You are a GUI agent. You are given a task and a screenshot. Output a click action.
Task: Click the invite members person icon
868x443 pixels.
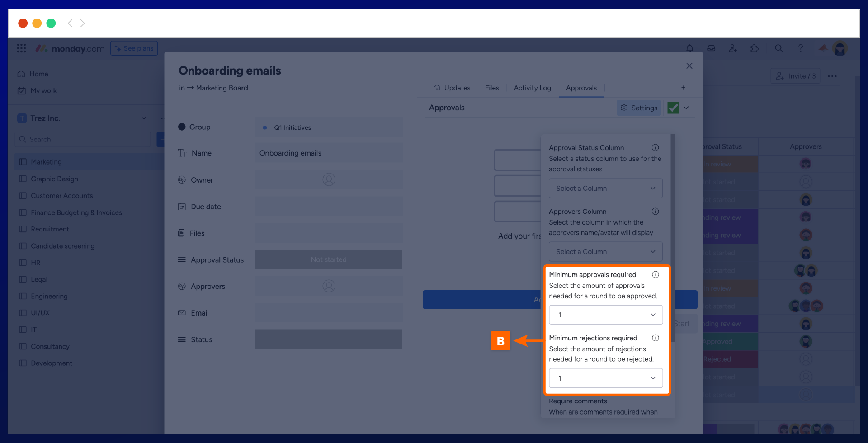coord(733,48)
